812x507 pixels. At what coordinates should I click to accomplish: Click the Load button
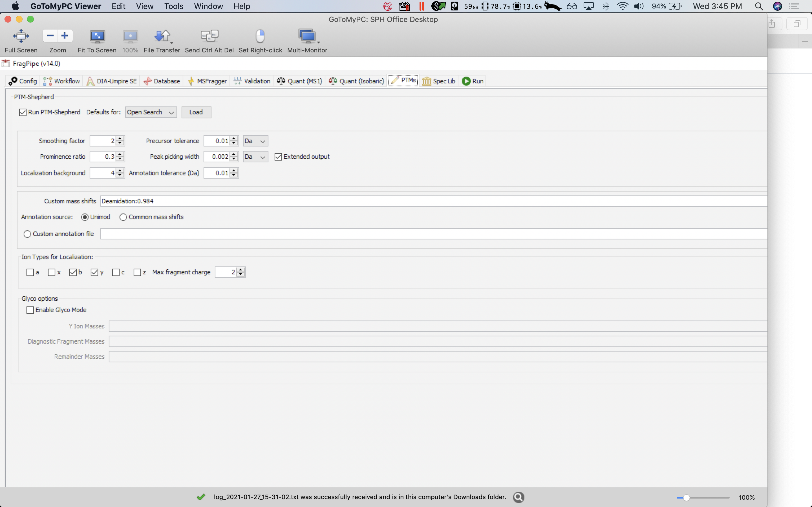tap(196, 112)
